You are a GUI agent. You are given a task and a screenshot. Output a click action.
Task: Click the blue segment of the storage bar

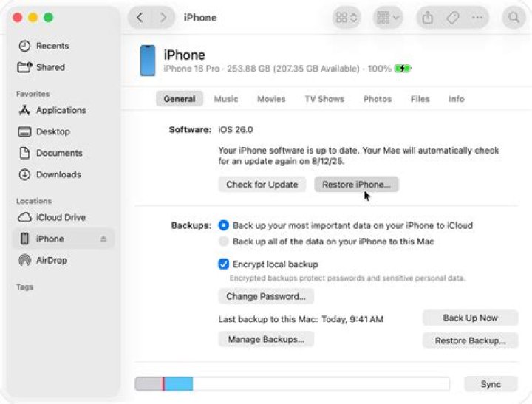point(179,384)
